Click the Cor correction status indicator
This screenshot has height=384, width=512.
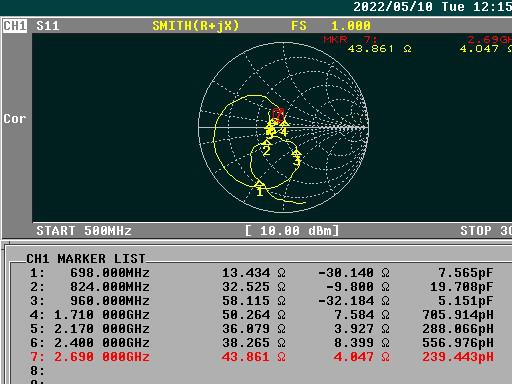pyautogui.click(x=15, y=119)
